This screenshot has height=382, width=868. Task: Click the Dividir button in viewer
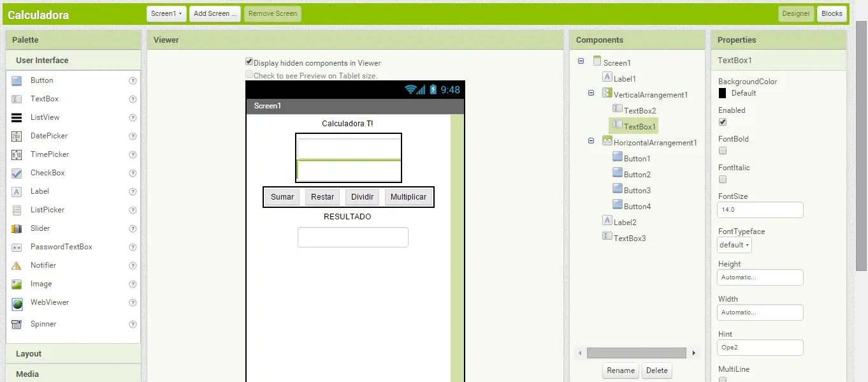[x=362, y=197]
